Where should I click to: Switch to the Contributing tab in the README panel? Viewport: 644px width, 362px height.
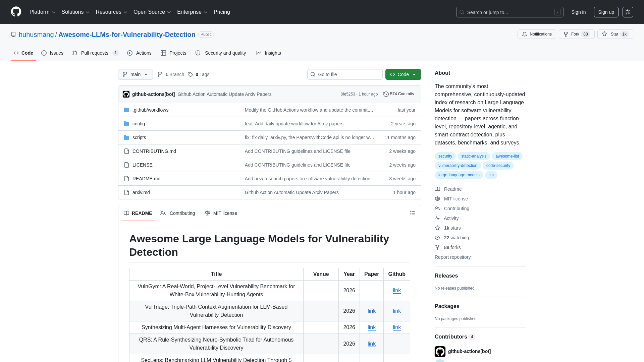click(x=178, y=213)
